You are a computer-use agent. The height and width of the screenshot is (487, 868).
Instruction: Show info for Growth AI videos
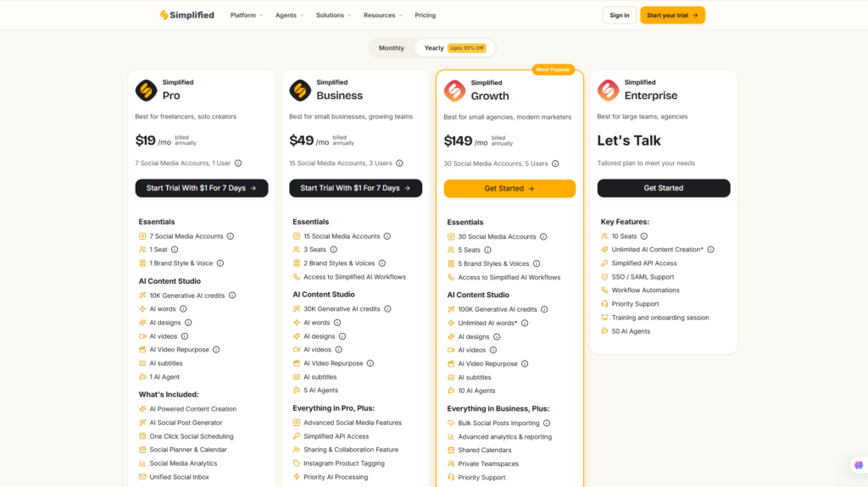click(493, 351)
